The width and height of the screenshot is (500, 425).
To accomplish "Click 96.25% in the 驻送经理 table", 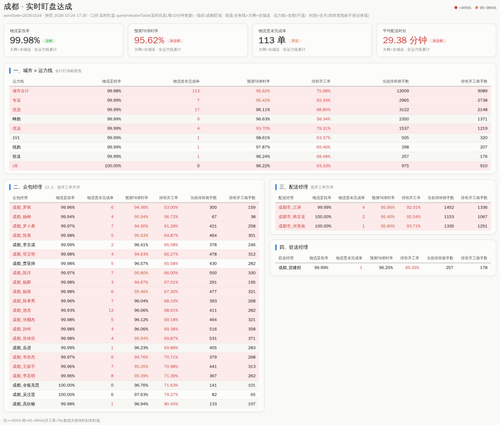I will coord(386,267).
